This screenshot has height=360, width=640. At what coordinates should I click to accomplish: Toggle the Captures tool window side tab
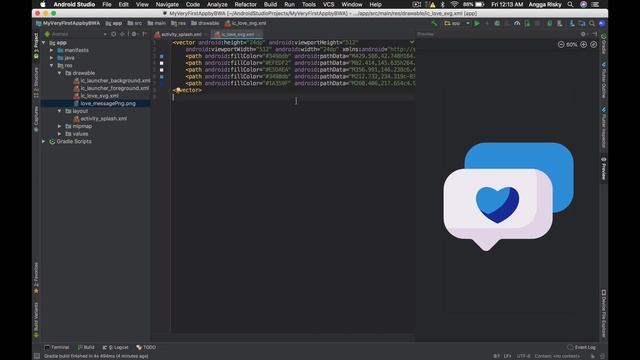(x=36, y=119)
